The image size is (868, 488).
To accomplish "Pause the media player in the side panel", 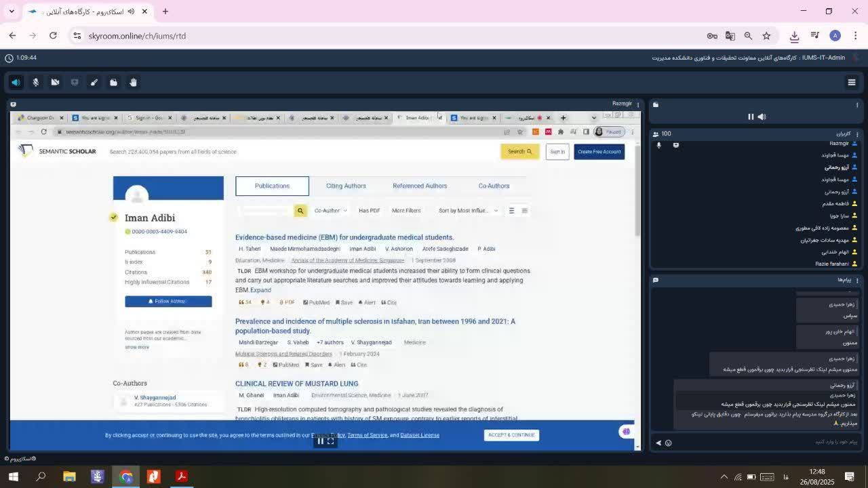I will (x=751, y=117).
